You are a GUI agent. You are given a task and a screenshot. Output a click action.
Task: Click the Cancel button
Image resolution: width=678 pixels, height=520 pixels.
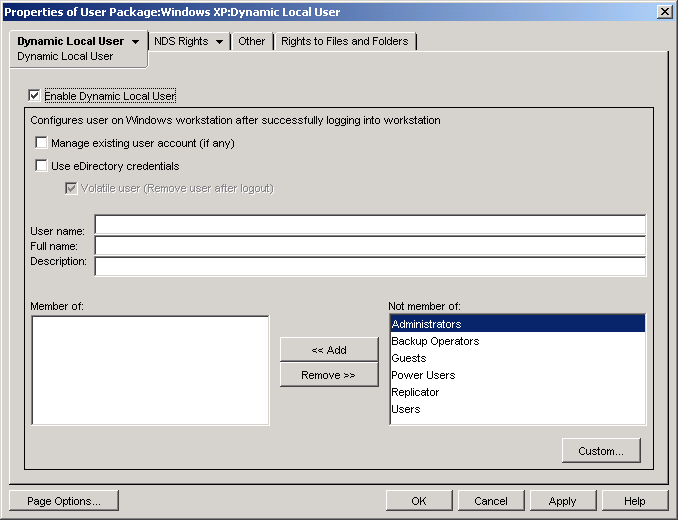pos(491,501)
